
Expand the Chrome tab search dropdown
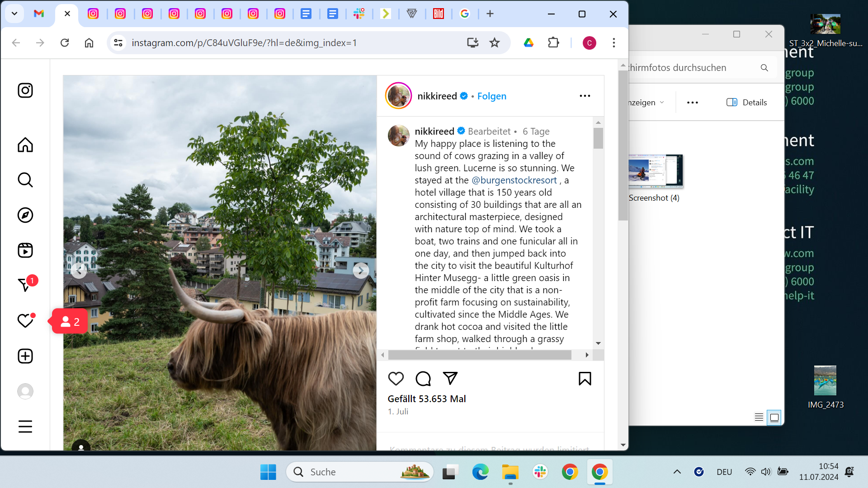pos(14,14)
